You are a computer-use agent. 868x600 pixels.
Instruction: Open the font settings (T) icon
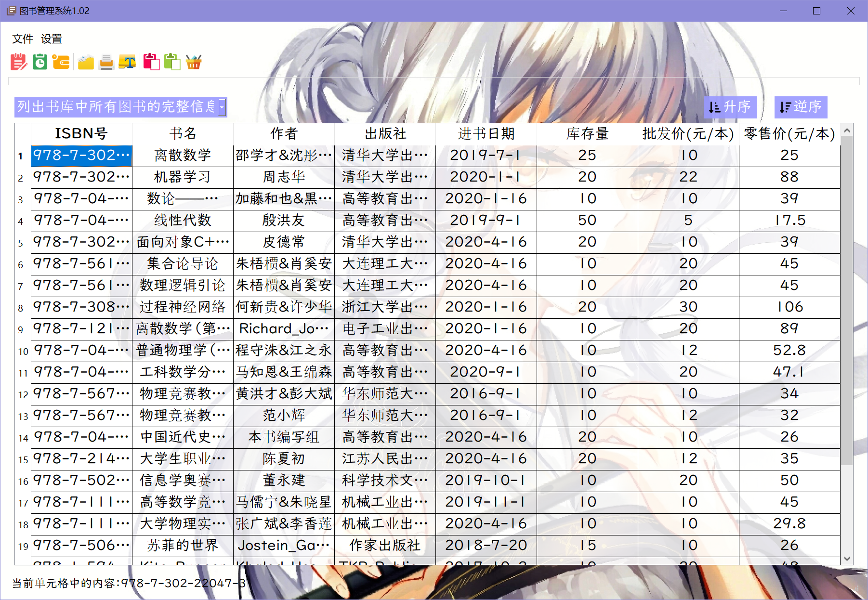coord(128,62)
